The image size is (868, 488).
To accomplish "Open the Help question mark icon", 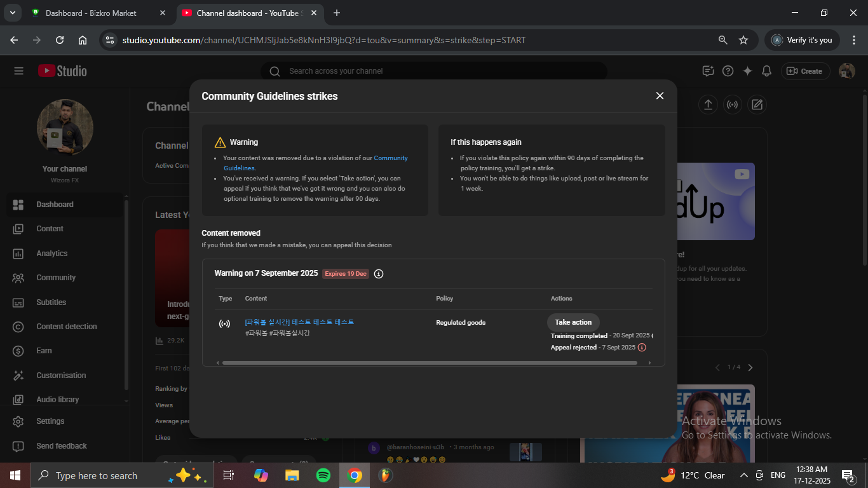I will [728, 71].
